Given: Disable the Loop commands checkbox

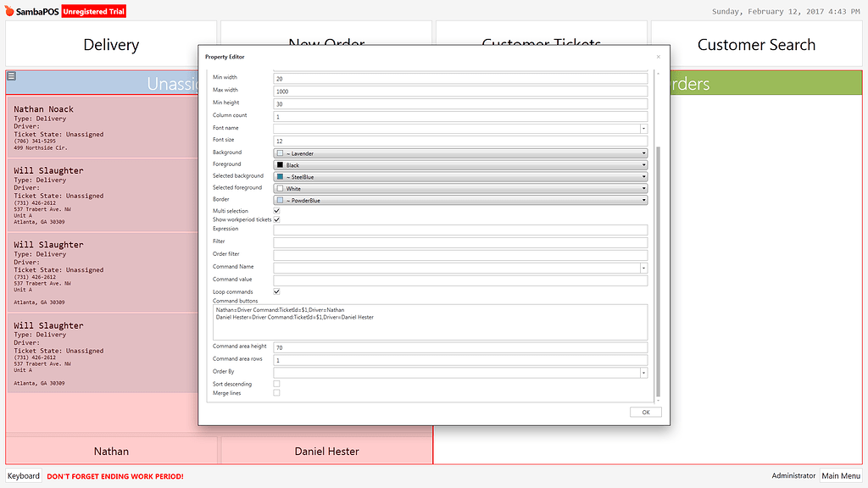Looking at the screenshot, I should coord(275,291).
